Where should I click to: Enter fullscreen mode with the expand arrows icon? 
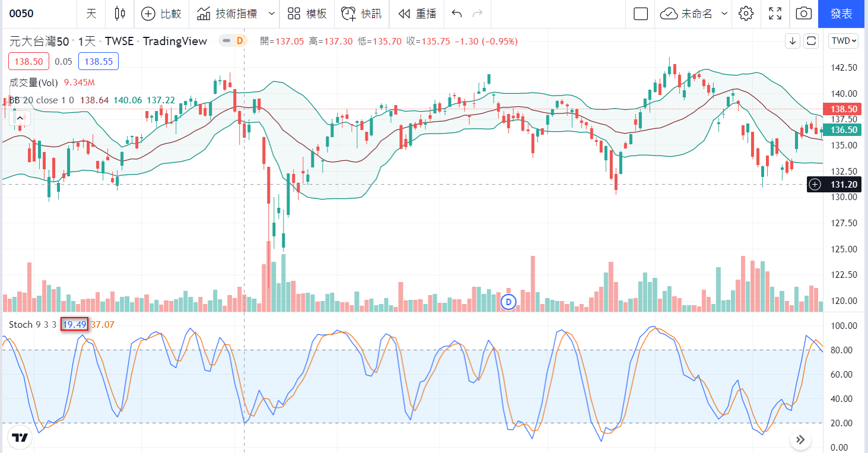775,14
